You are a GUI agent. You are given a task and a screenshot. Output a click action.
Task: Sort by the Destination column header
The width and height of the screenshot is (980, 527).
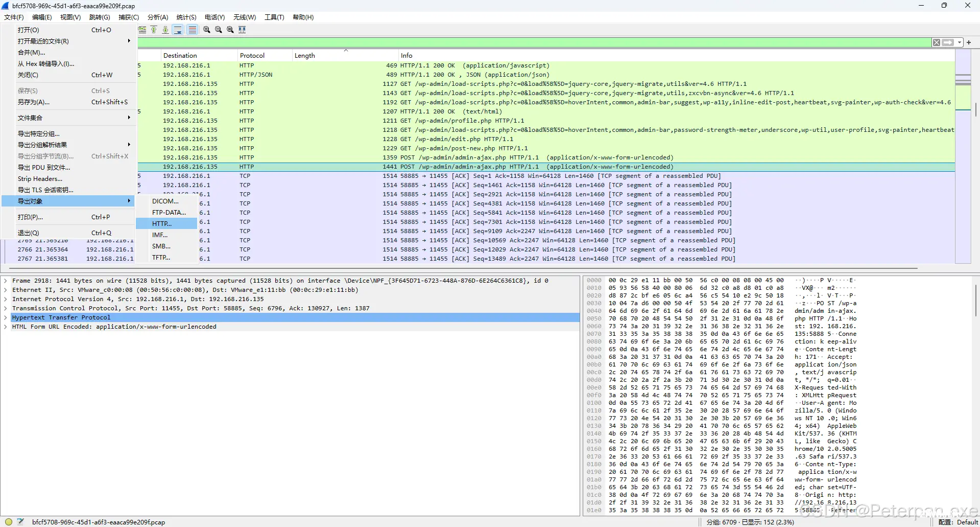point(199,55)
